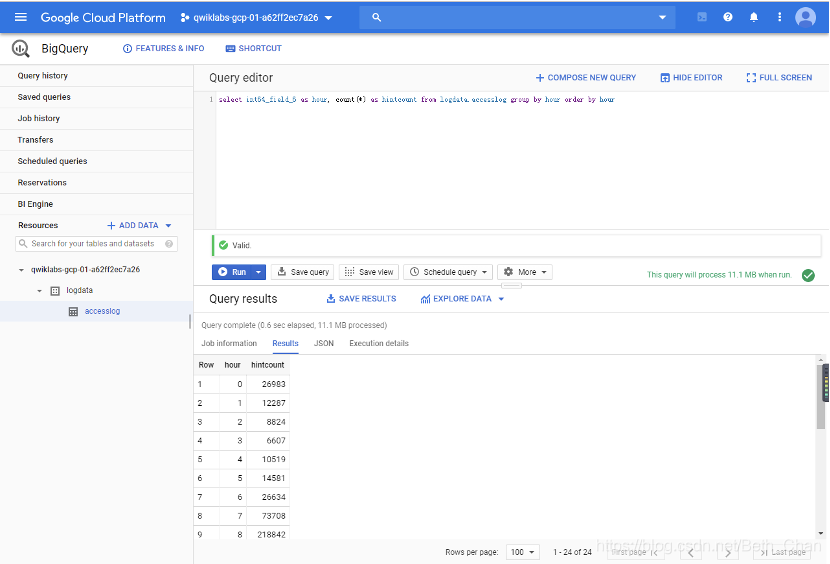Screen dimensions: 830x564
Task: Open SHORTCUT link
Action: [x=254, y=49]
